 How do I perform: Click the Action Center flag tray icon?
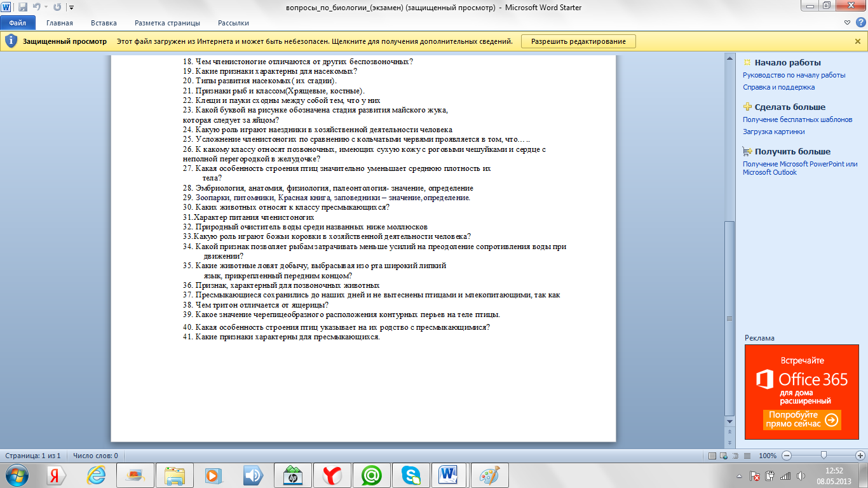point(755,476)
